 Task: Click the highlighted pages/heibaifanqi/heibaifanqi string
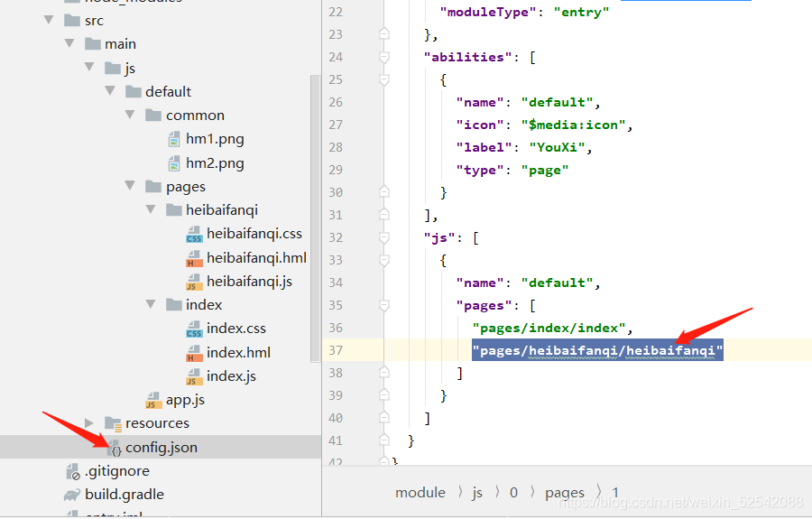pos(597,350)
